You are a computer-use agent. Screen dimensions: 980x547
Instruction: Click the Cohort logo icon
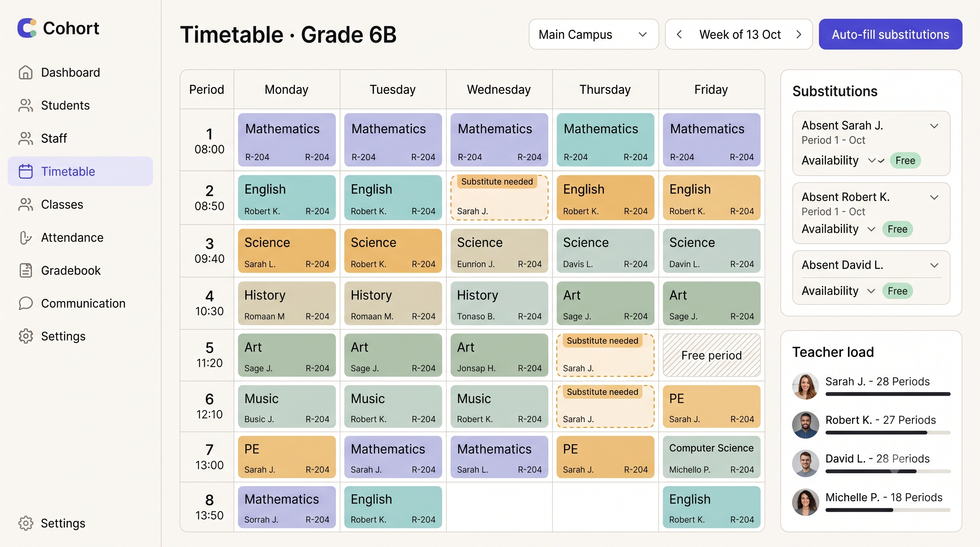(x=27, y=28)
